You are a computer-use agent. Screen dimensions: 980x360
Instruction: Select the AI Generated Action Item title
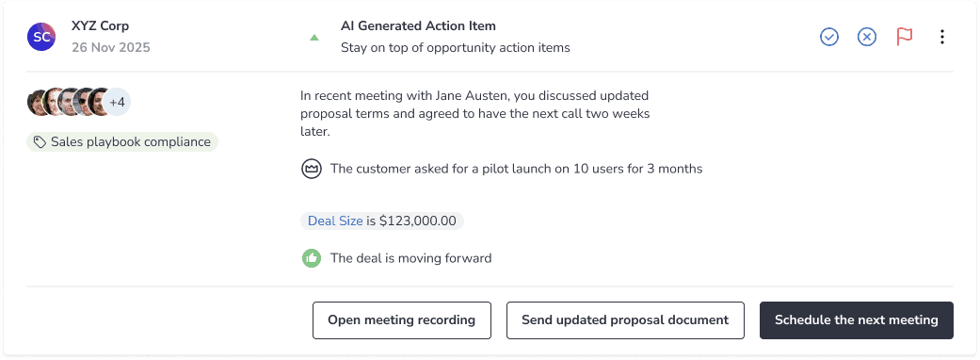pyautogui.click(x=418, y=26)
